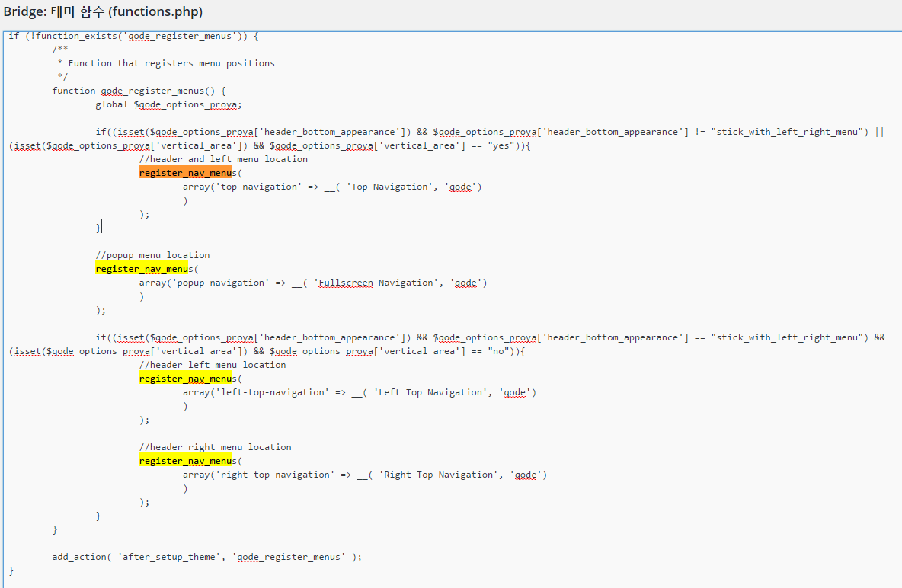
Task: Click the '//header left menu location' comment
Action: (213, 365)
